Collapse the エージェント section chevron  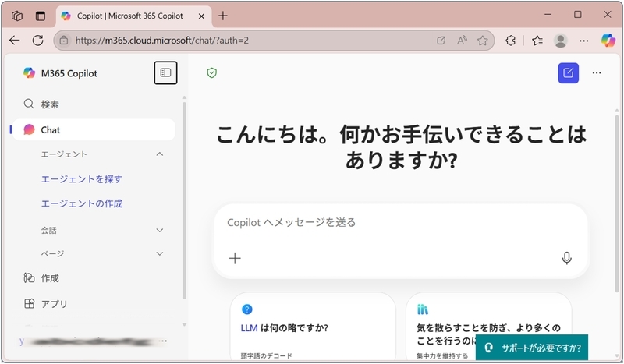tap(160, 154)
